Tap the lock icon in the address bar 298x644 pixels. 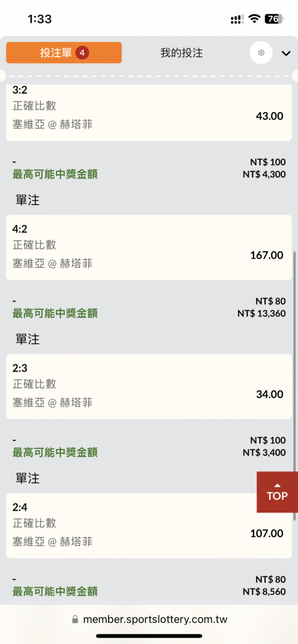[75, 619]
